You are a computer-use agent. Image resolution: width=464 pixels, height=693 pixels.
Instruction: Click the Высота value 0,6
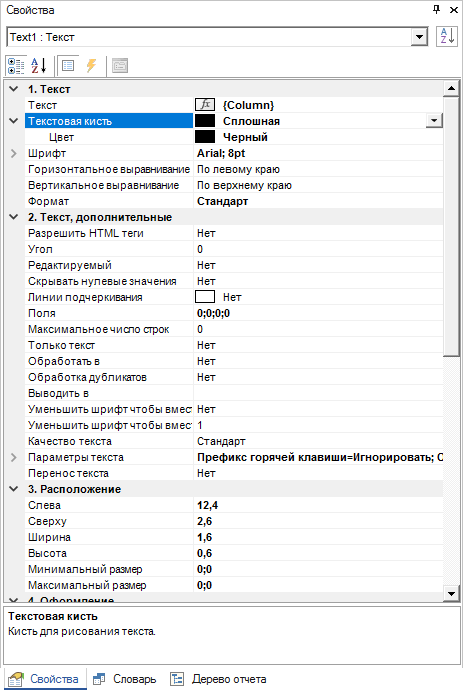[x=204, y=553]
